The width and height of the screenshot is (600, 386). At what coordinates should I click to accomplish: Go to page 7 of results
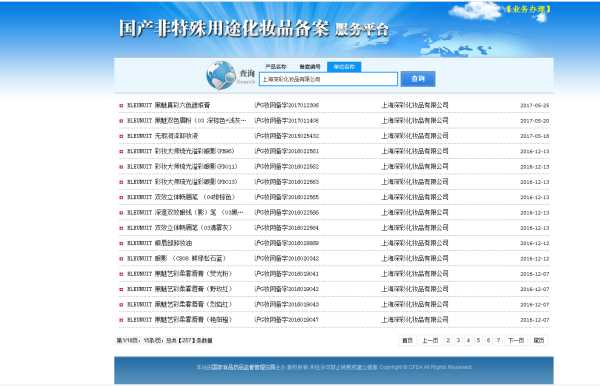coord(498,340)
